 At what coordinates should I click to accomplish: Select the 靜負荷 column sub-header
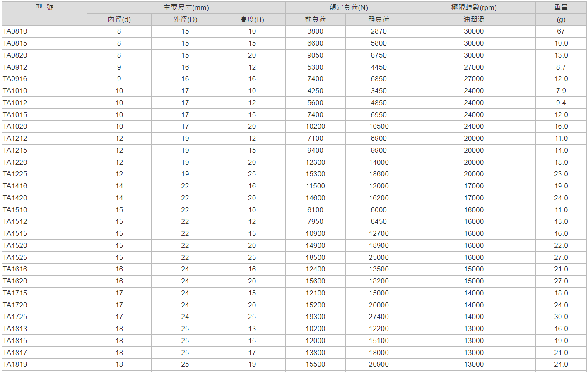378,19
